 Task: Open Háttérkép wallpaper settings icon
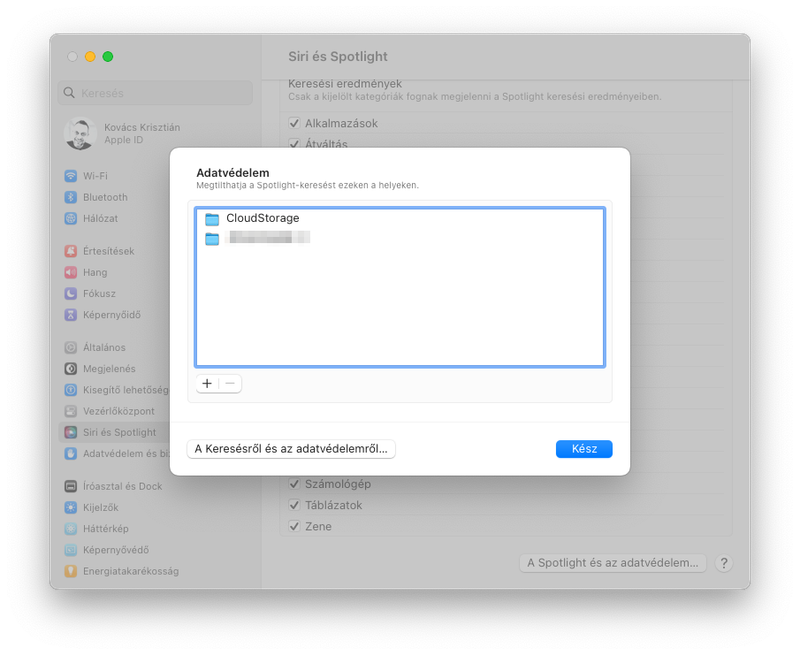coord(71,528)
